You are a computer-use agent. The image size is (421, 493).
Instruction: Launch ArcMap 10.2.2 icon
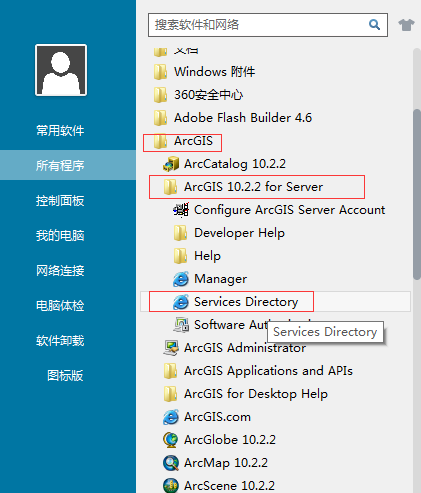171,463
